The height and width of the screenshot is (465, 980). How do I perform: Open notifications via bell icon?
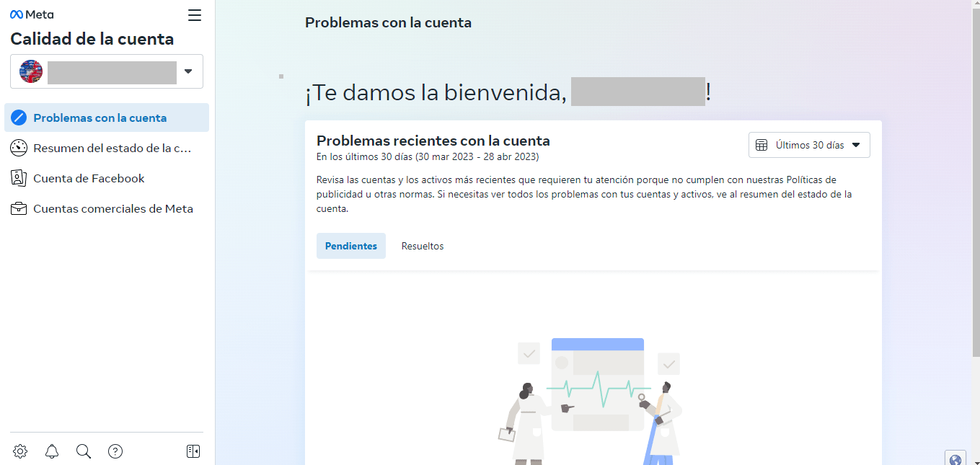(51, 451)
